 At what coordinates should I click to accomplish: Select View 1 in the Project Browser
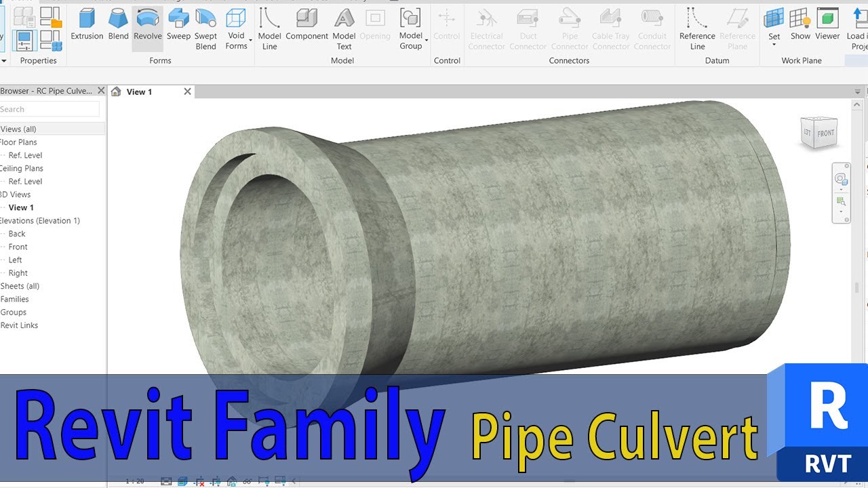(21, 207)
